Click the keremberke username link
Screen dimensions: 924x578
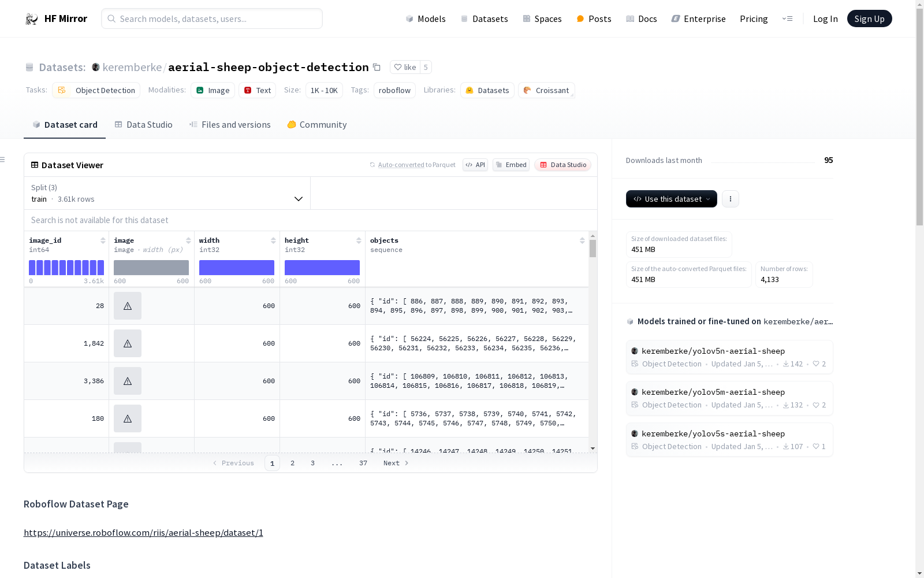click(132, 68)
